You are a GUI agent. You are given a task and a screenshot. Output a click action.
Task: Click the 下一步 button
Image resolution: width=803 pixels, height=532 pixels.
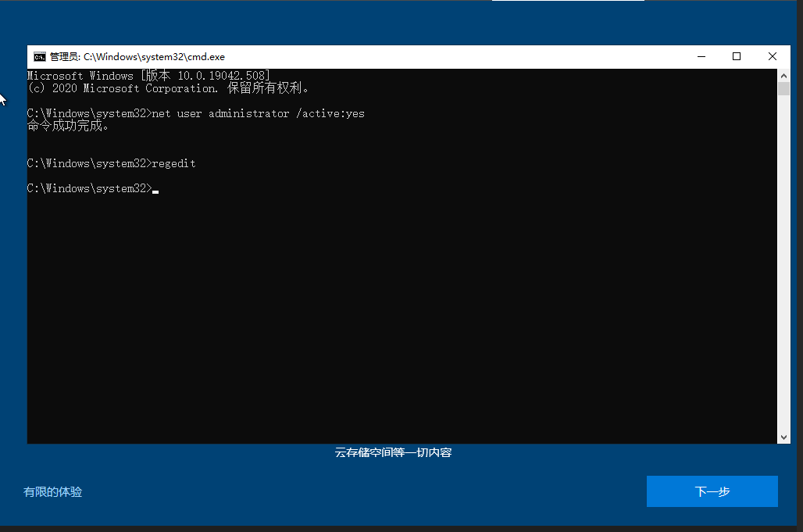click(x=712, y=491)
